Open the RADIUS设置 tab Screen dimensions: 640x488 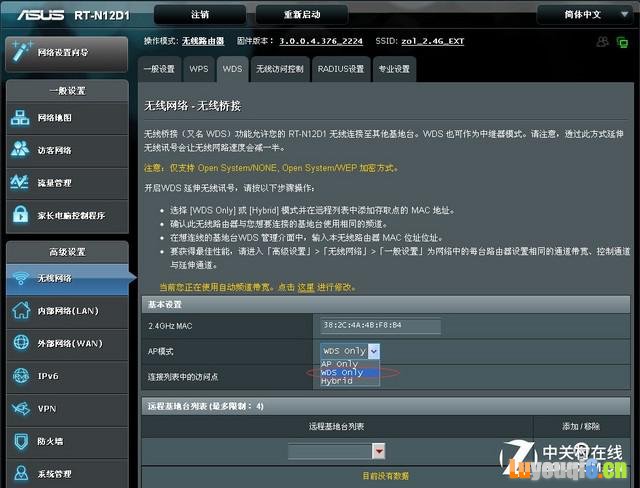pyautogui.click(x=341, y=69)
